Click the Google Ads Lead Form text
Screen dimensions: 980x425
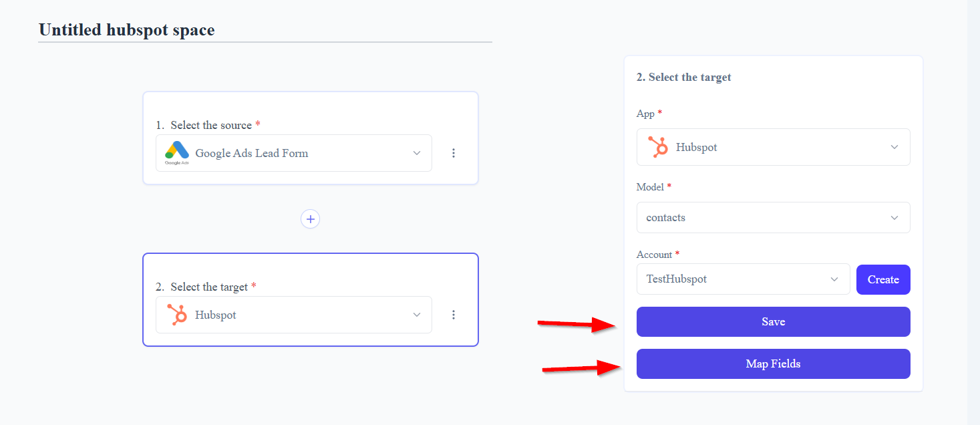(x=252, y=153)
